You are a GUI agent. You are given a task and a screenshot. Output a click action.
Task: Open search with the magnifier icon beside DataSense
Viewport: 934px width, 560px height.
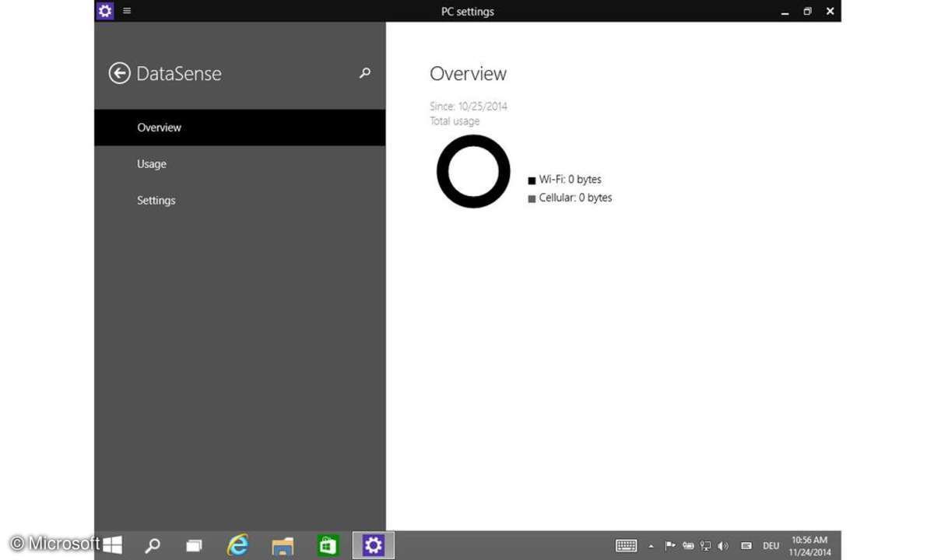[x=364, y=73]
